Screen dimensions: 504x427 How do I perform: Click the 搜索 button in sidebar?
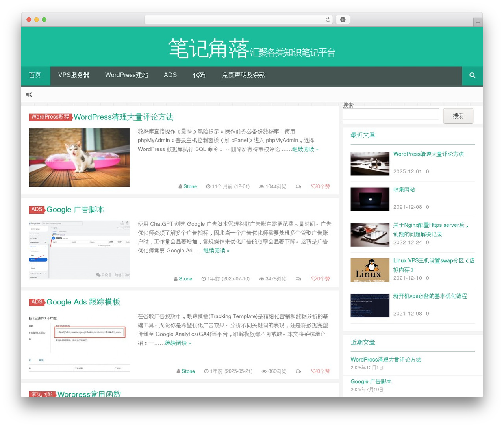(458, 116)
